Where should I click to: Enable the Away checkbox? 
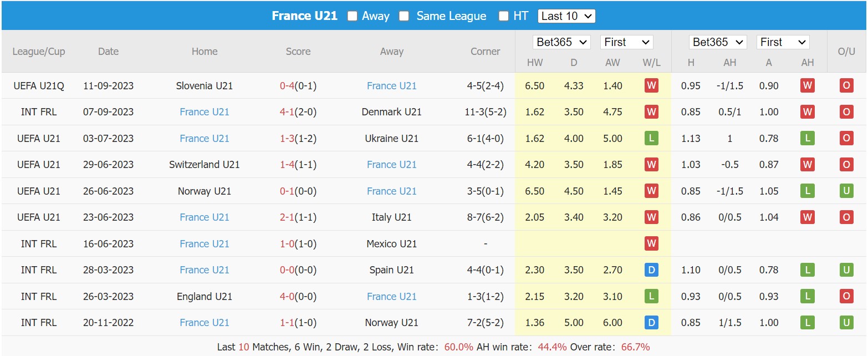pyautogui.click(x=353, y=16)
